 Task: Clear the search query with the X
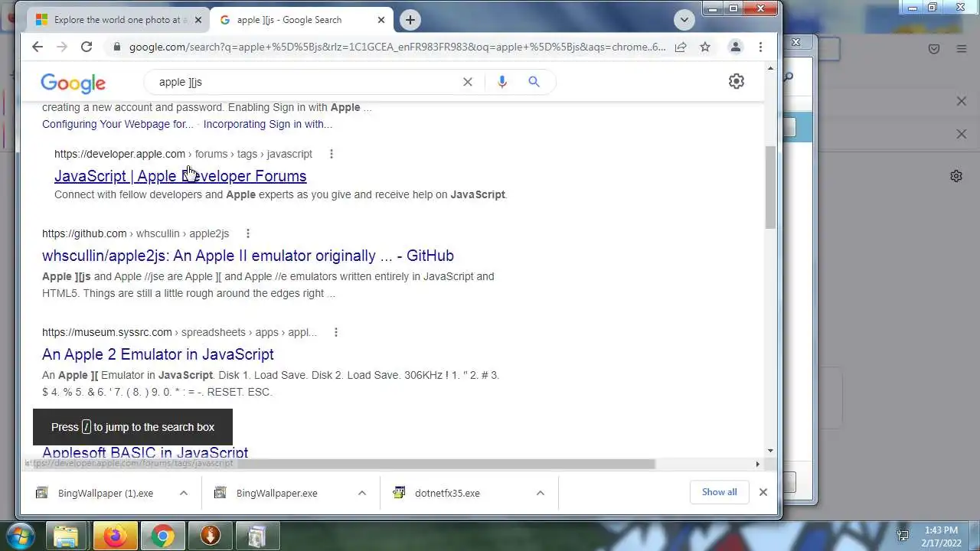coord(468,82)
